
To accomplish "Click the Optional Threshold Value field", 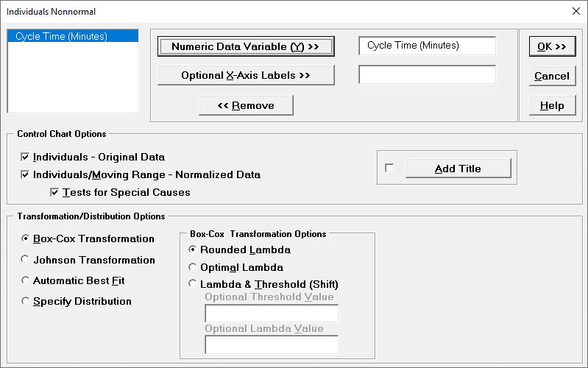I will point(272,314).
